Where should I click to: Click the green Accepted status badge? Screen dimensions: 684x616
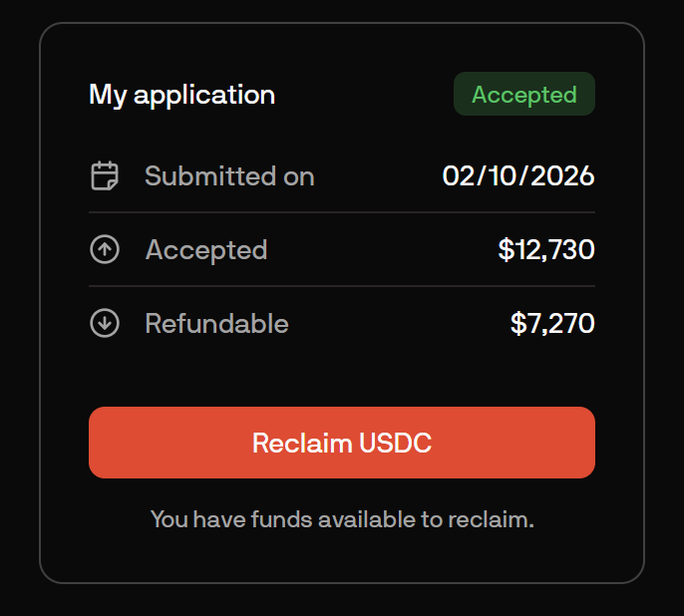click(x=524, y=94)
